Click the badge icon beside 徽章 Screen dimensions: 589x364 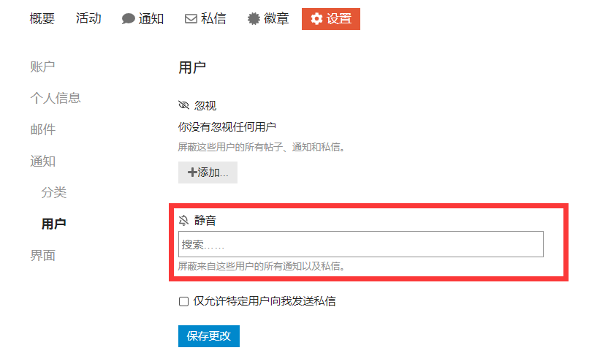(x=254, y=19)
